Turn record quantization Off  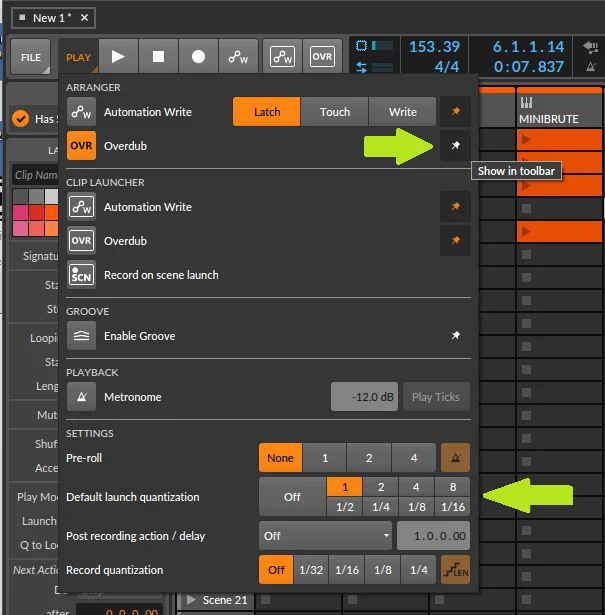(276, 570)
